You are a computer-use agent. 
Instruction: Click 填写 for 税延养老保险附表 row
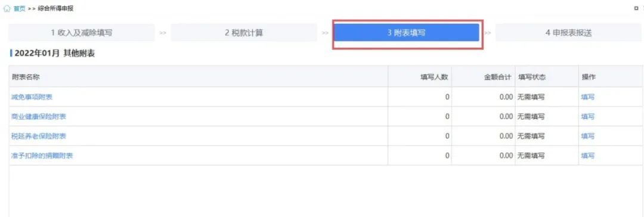(588, 136)
